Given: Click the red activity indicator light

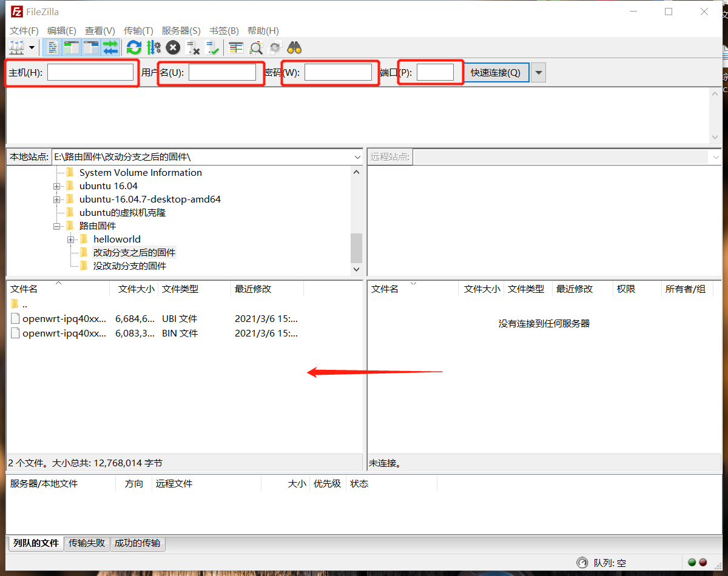Looking at the screenshot, I should [703, 563].
